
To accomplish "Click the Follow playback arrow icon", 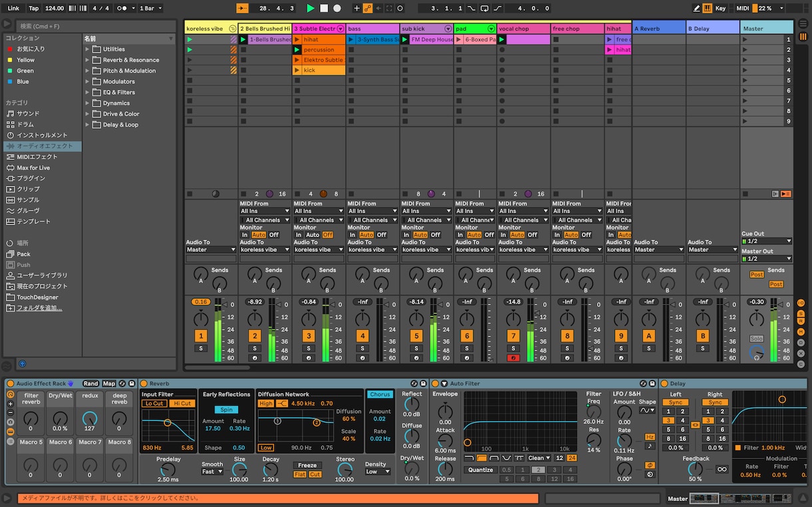I will [243, 8].
